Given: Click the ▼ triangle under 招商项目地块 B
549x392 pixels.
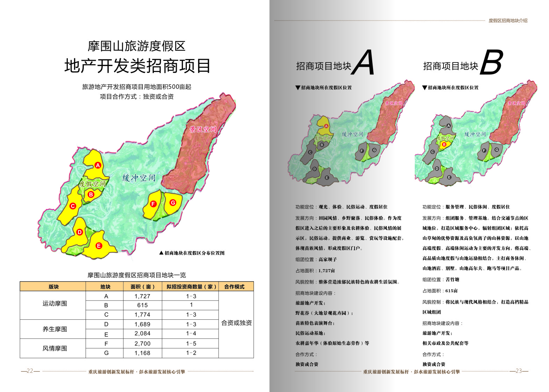Looking at the screenshot, I should coord(425,88).
